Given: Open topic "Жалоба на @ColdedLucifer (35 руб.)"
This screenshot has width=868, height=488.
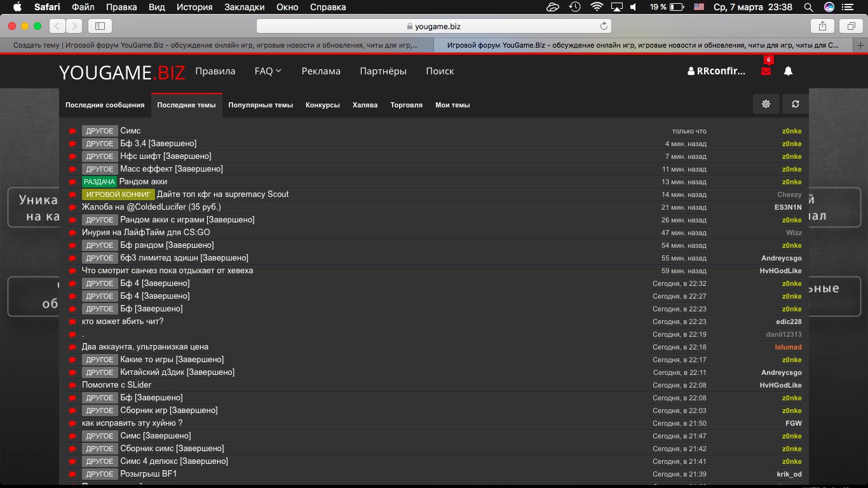Looking at the screenshot, I should click(x=151, y=207).
